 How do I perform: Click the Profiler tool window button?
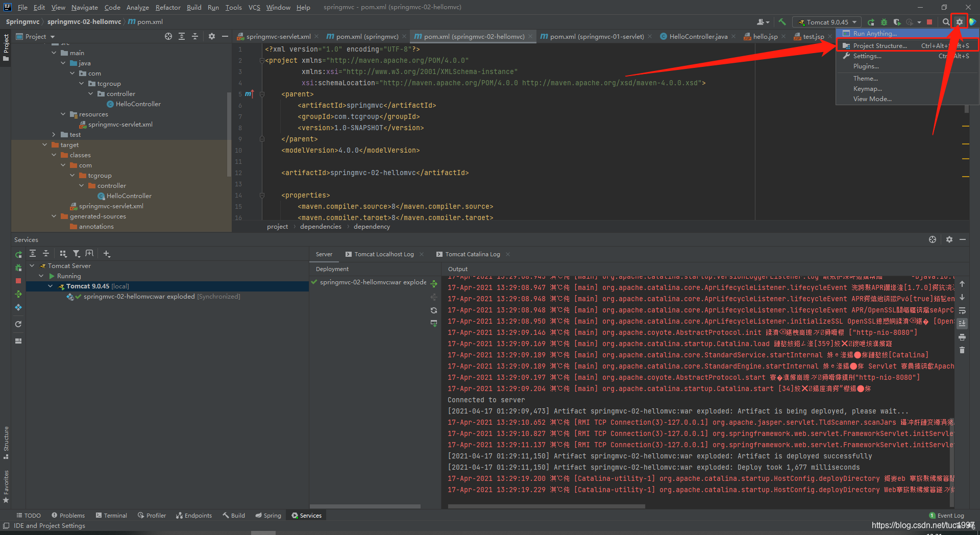point(152,516)
